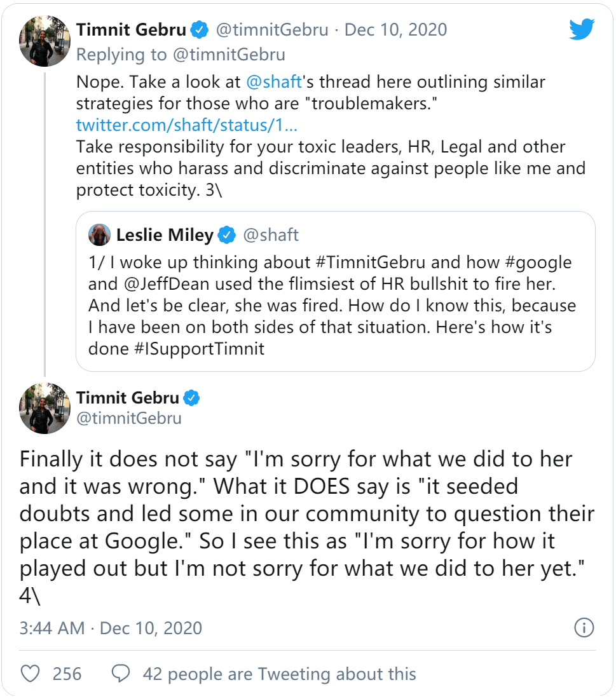Viewport: 616px width, 699px height.
Task: Click the tweet info circle icon
Action: tap(584, 628)
